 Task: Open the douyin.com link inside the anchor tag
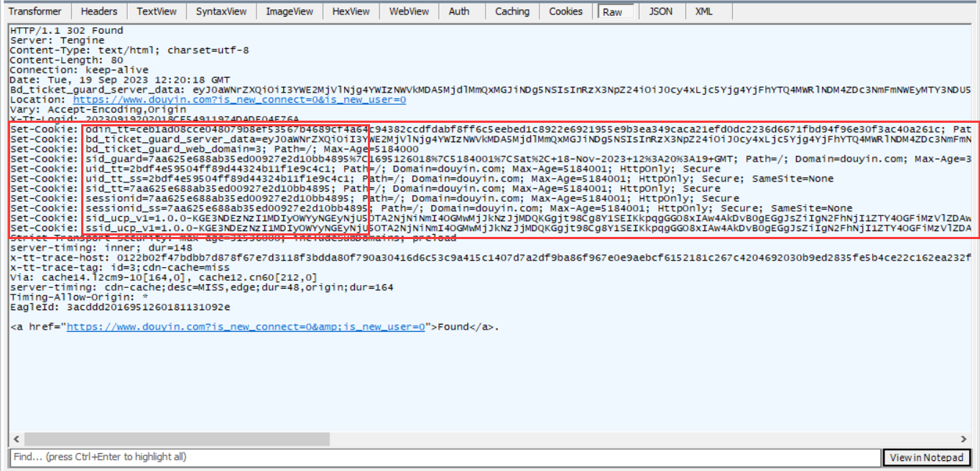coord(245,327)
